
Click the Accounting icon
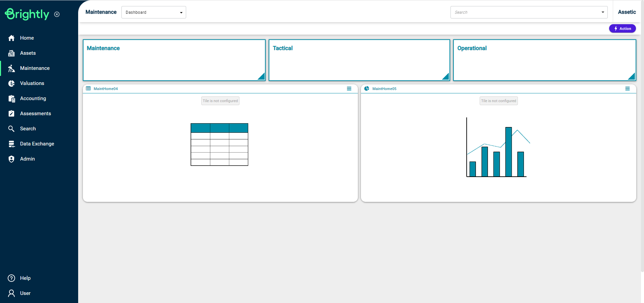point(11,98)
